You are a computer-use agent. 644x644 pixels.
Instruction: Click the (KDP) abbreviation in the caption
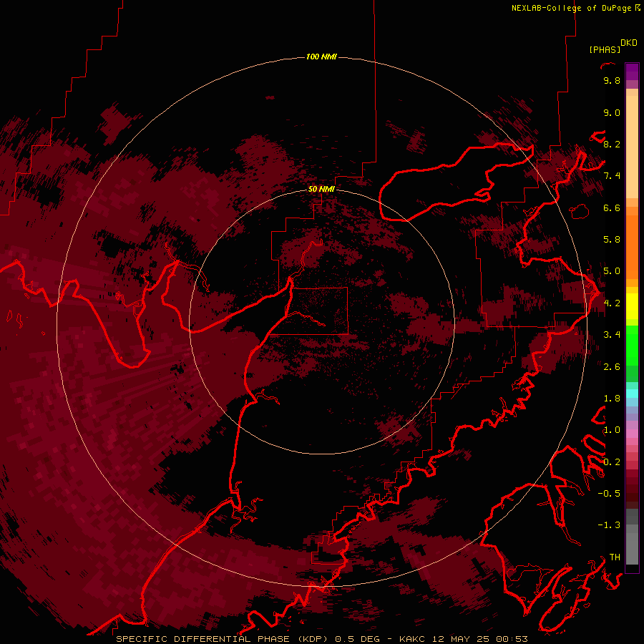[313, 639]
